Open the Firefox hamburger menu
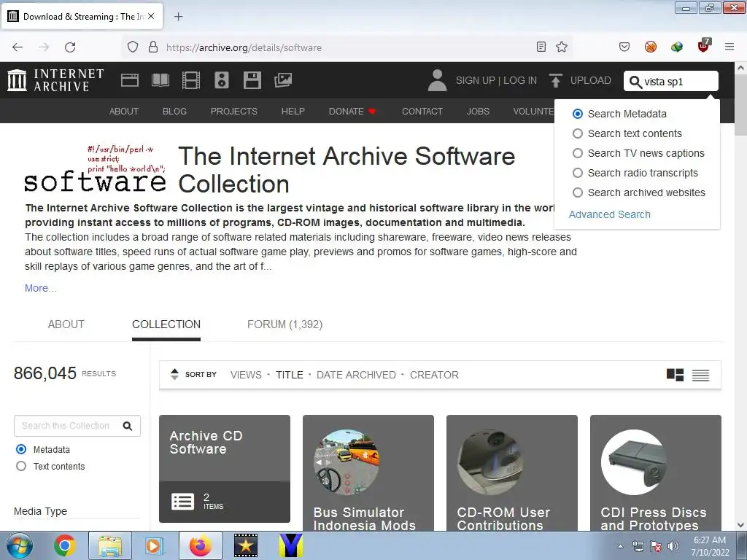 (729, 47)
